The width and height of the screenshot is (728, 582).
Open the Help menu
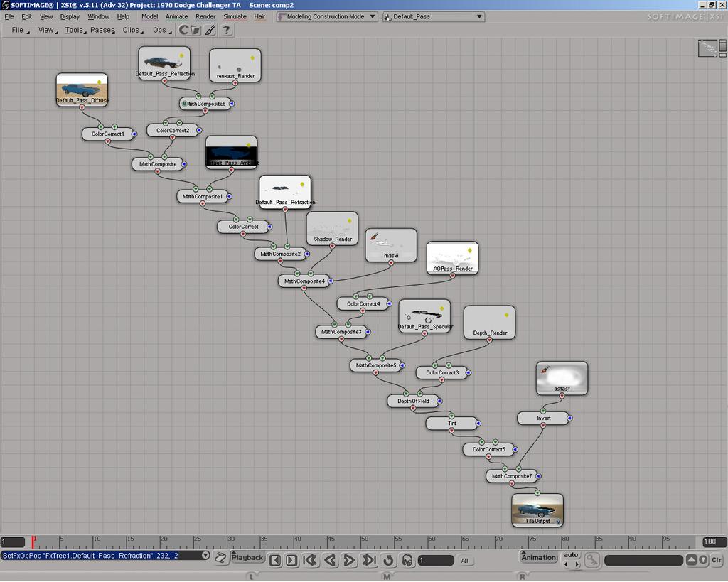(x=123, y=17)
